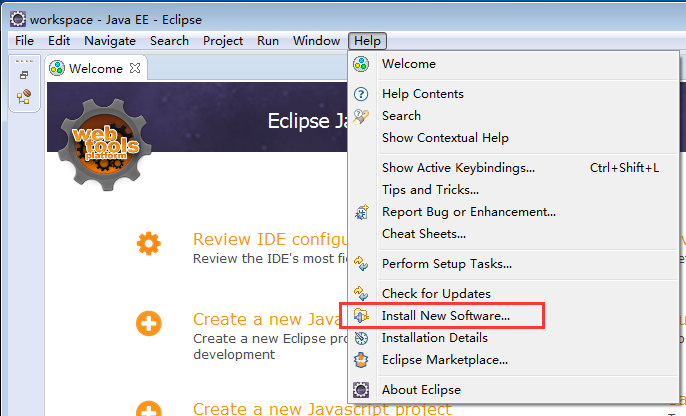Click the About Eclipse icon
Image resolution: width=686 pixels, height=416 pixels.
(362, 390)
